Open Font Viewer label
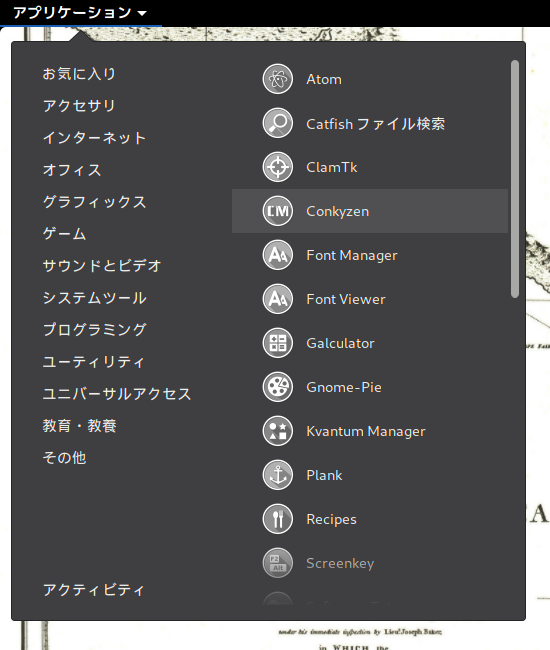This screenshot has height=650, width=550. [346, 299]
